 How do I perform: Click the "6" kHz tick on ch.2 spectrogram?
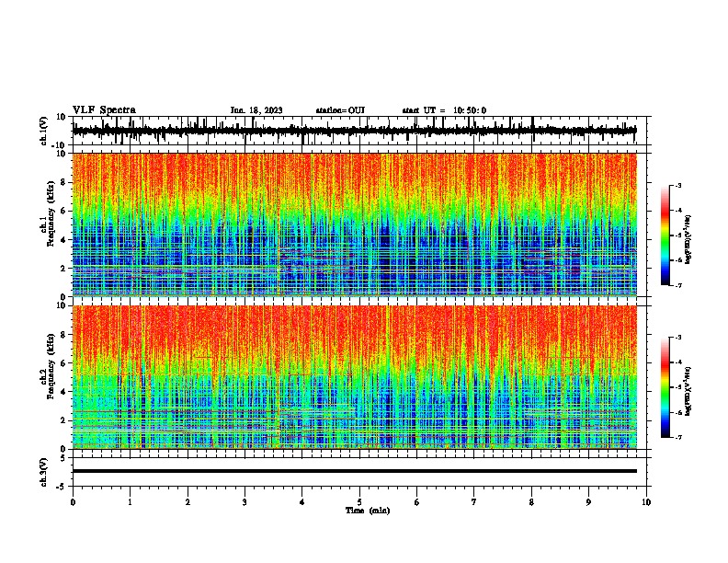[63, 363]
